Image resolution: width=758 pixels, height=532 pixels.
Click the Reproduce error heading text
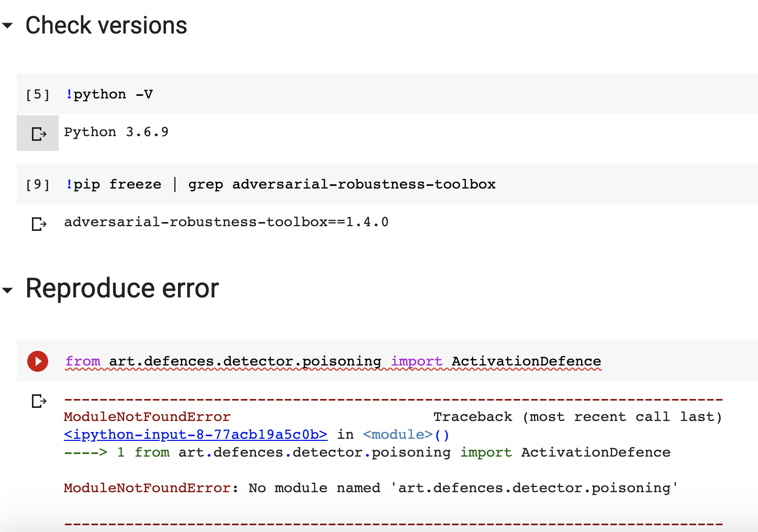coord(122,289)
